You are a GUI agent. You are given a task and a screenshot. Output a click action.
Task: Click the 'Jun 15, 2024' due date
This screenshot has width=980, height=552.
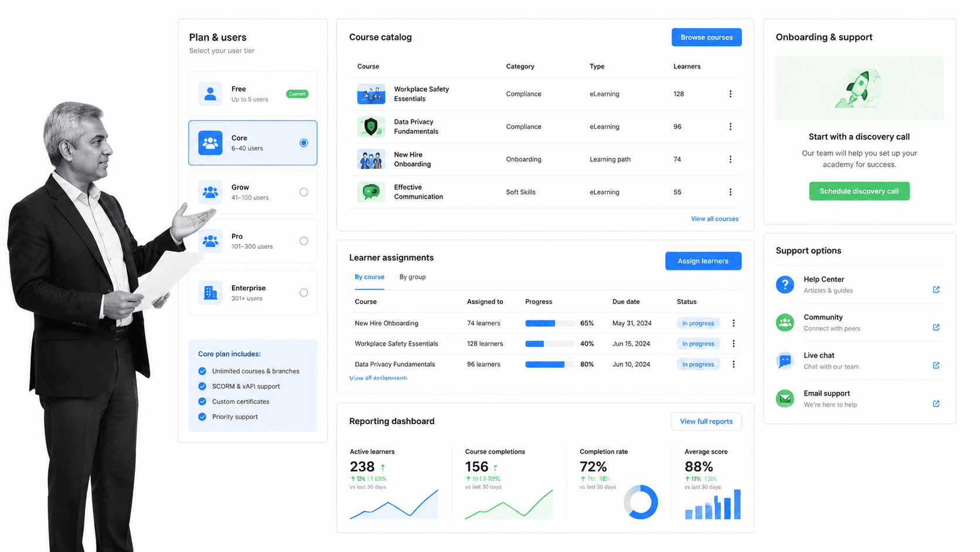pos(631,344)
